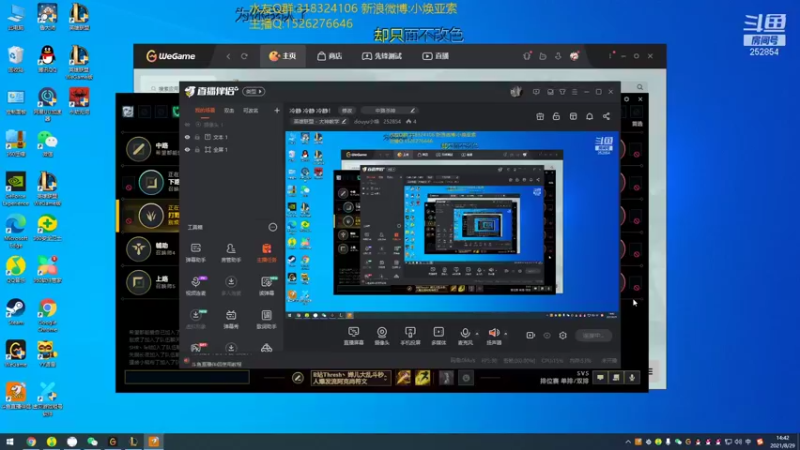Toggle visibility of 全屏 1 source
Viewport: 800px width, 450px height.
(187, 150)
